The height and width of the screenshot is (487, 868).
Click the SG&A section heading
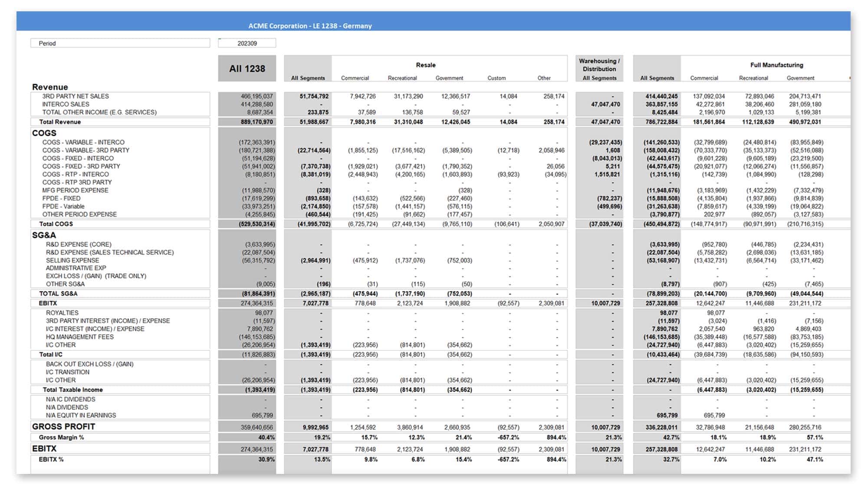pos(44,235)
